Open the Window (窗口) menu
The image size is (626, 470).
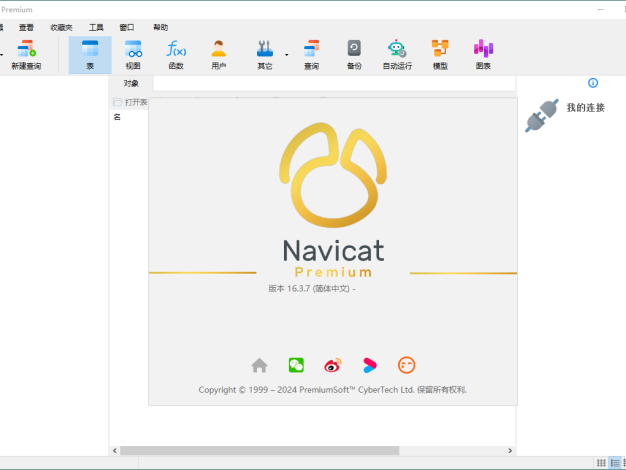pos(127,27)
